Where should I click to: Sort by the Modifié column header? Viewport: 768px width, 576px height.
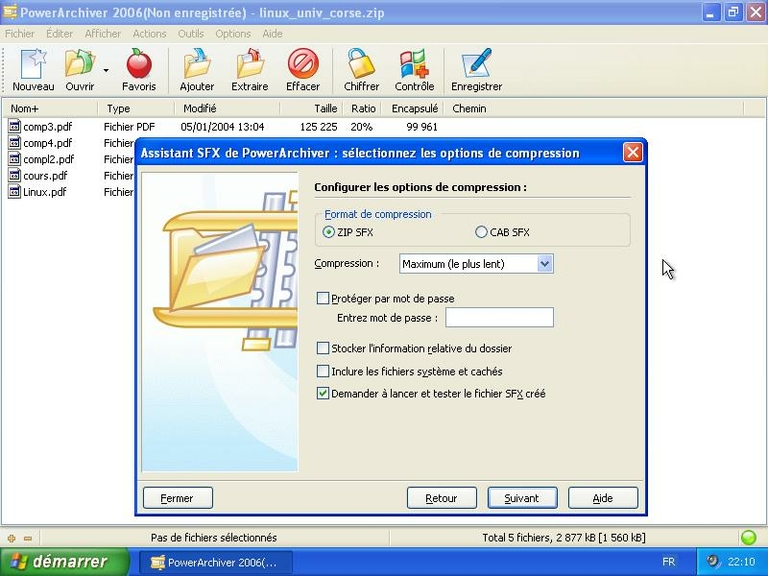227,108
